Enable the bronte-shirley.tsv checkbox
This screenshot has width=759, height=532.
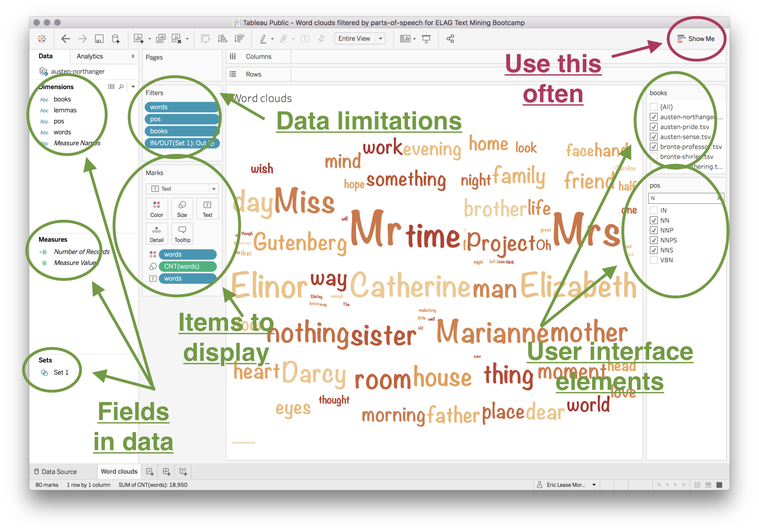653,157
